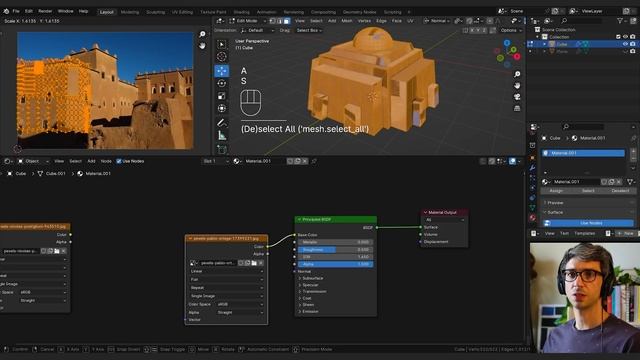Adjust the Roughness slider in Principled BSDF

point(335,249)
